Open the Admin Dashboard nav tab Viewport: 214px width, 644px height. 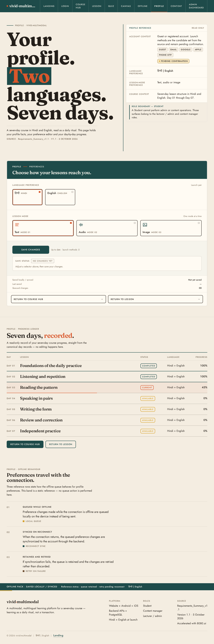tap(196, 6)
